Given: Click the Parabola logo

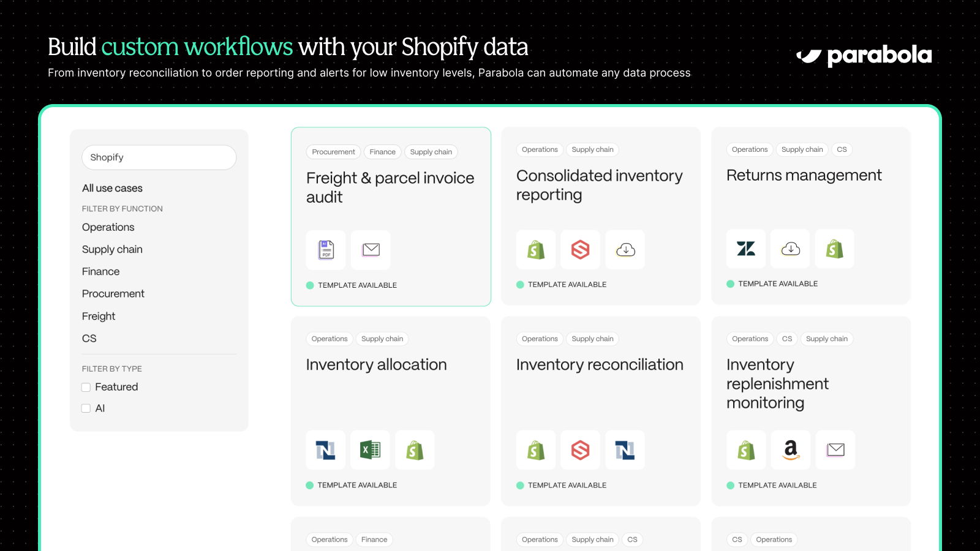Looking at the screenshot, I should (864, 56).
